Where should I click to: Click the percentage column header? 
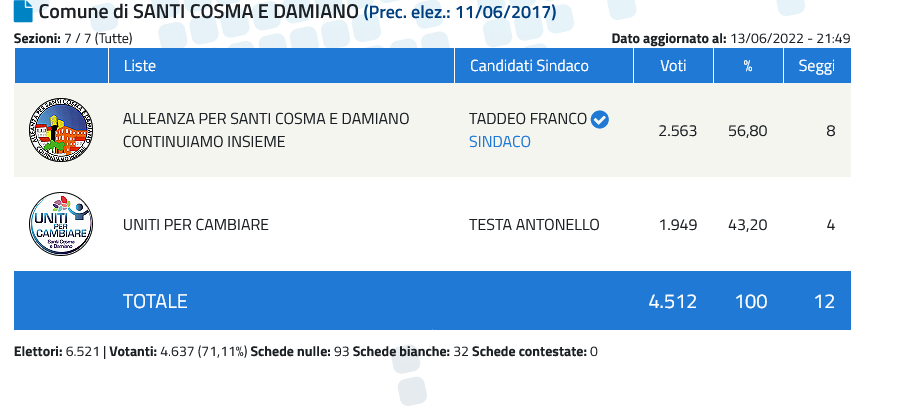tap(748, 66)
